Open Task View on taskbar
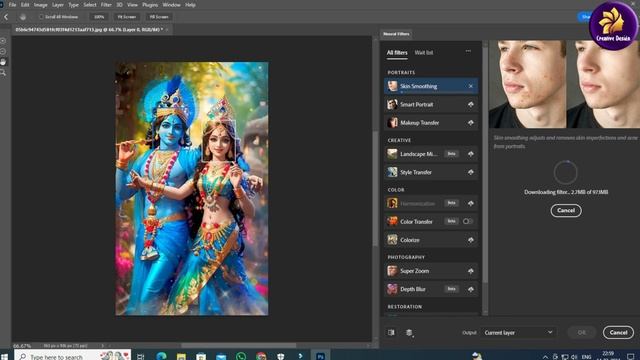Screen dimensions: 640x360 click(x=140, y=356)
